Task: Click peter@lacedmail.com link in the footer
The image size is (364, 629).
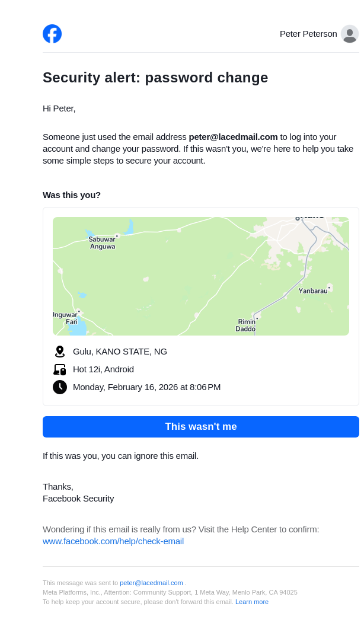Action: [x=151, y=583]
